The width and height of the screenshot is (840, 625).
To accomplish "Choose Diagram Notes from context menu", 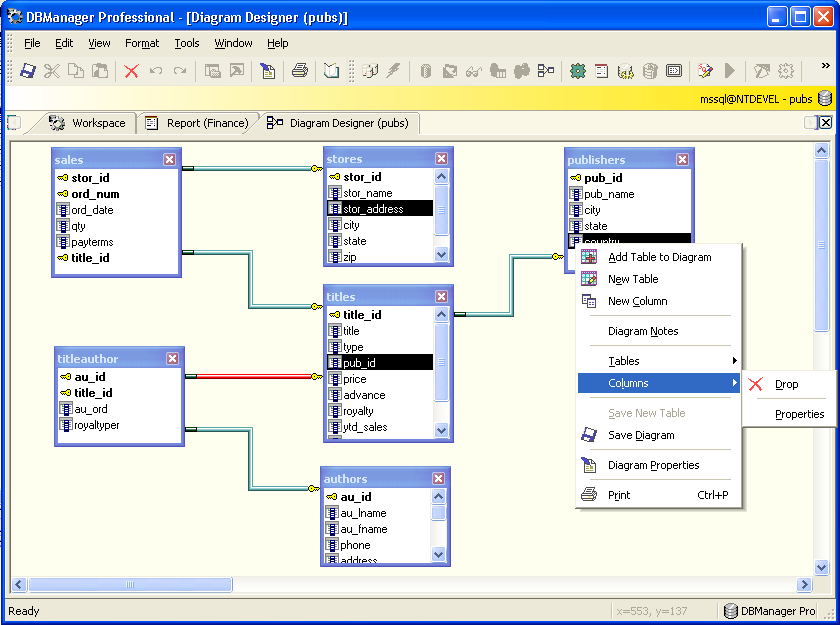I will pyautogui.click(x=658, y=331).
